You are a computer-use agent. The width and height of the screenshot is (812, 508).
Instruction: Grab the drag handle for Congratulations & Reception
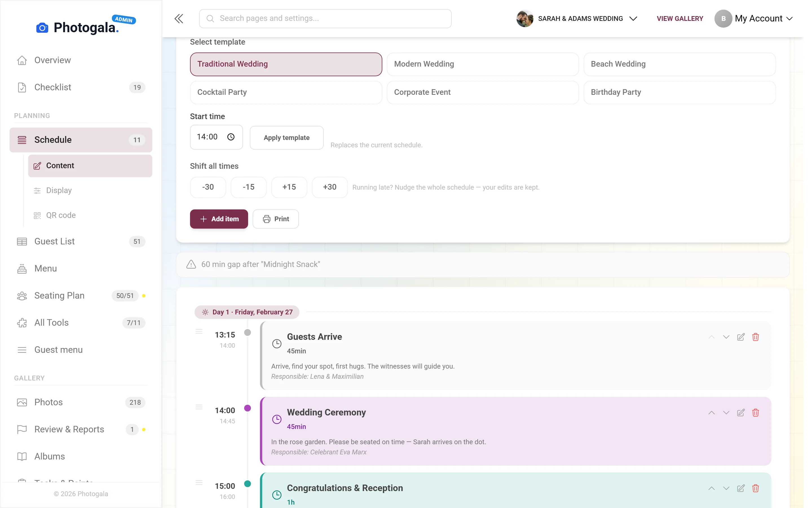pyautogui.click(x=199, y=483)
